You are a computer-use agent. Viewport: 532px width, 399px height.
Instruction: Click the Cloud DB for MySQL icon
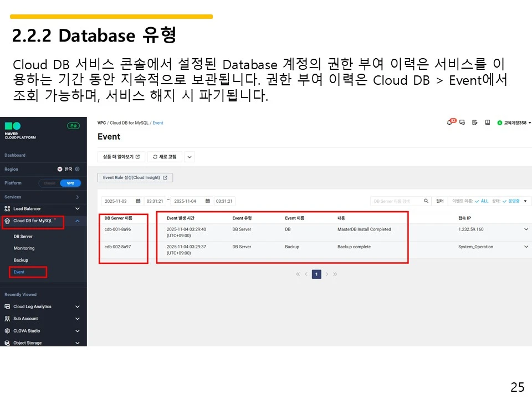(x=7, y=221)
